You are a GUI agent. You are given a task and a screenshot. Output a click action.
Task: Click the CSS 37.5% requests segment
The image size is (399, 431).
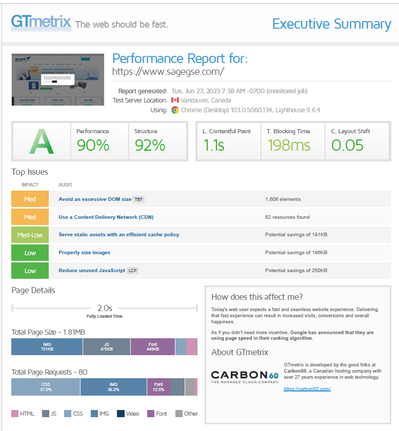click(x=46, y=387)
